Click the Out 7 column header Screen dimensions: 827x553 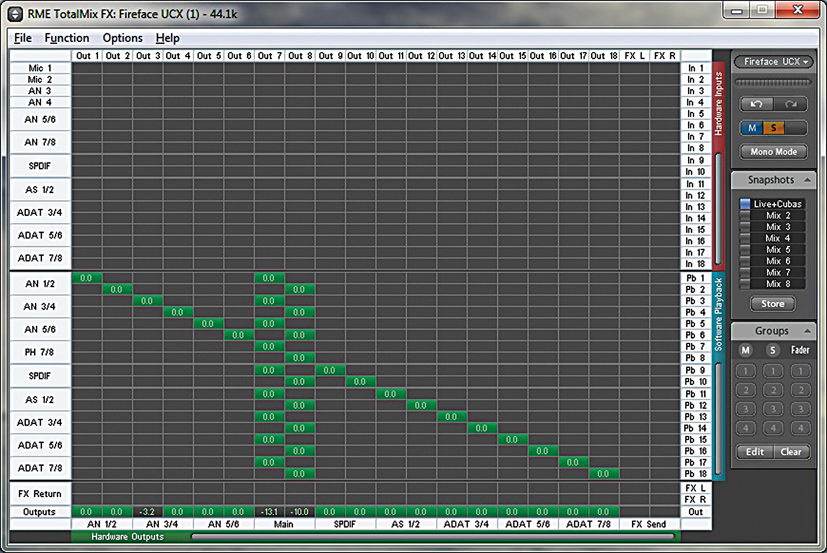[270, 55]
